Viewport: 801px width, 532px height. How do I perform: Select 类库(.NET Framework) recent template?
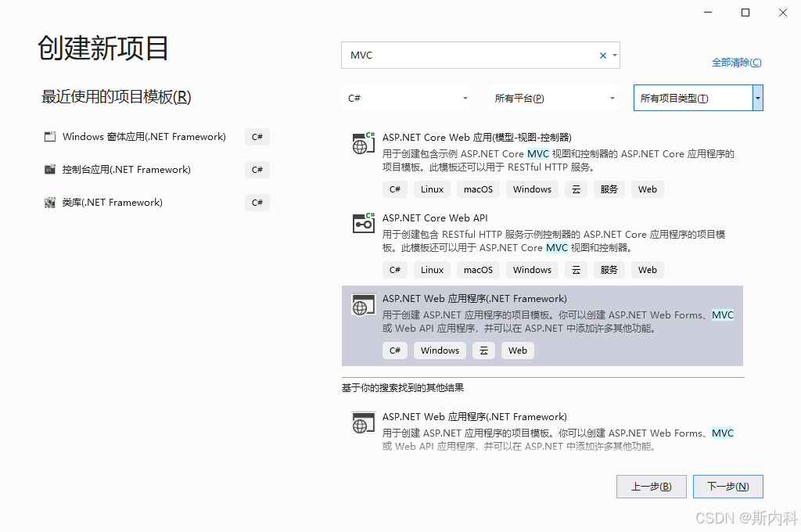113,203
